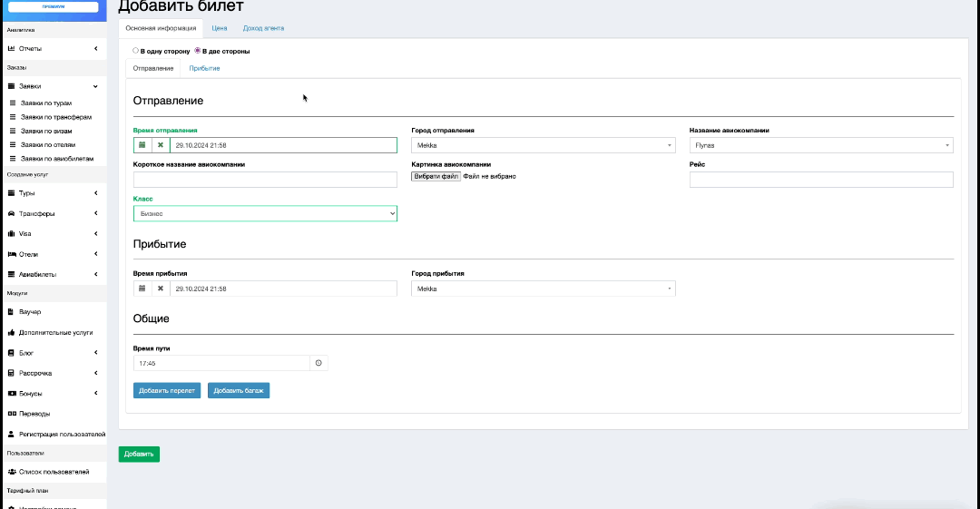
Task: Clear arrival time with X icon
Action: [161, 289]
